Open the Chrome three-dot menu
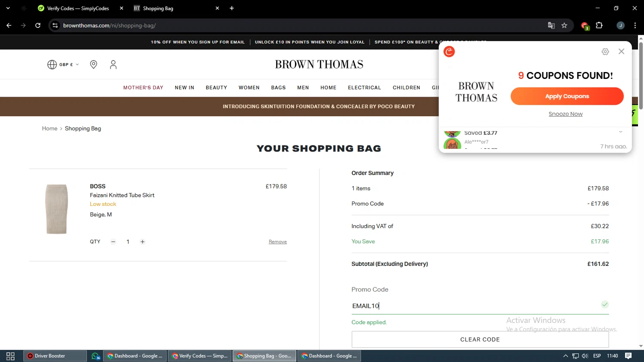 coord(635,25)
